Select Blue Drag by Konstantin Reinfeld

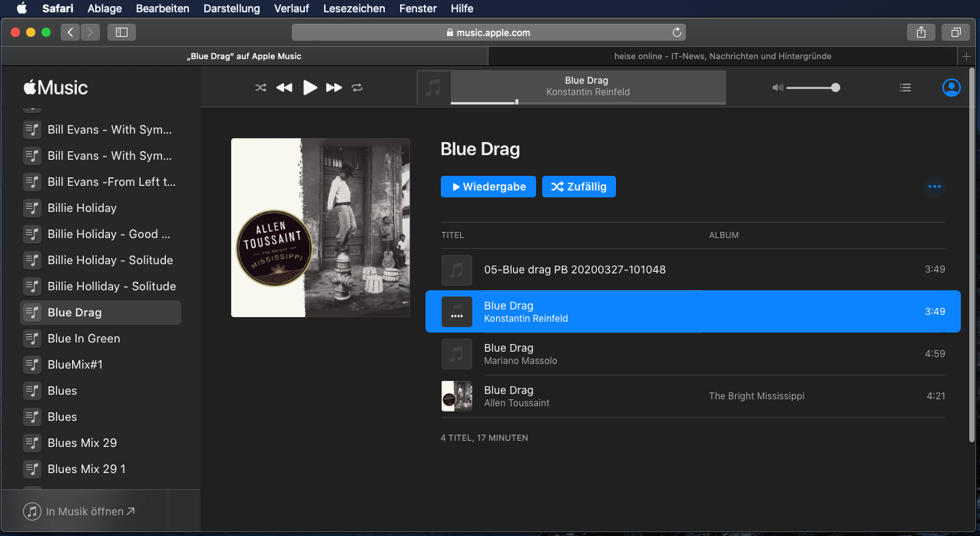(693, 312)
